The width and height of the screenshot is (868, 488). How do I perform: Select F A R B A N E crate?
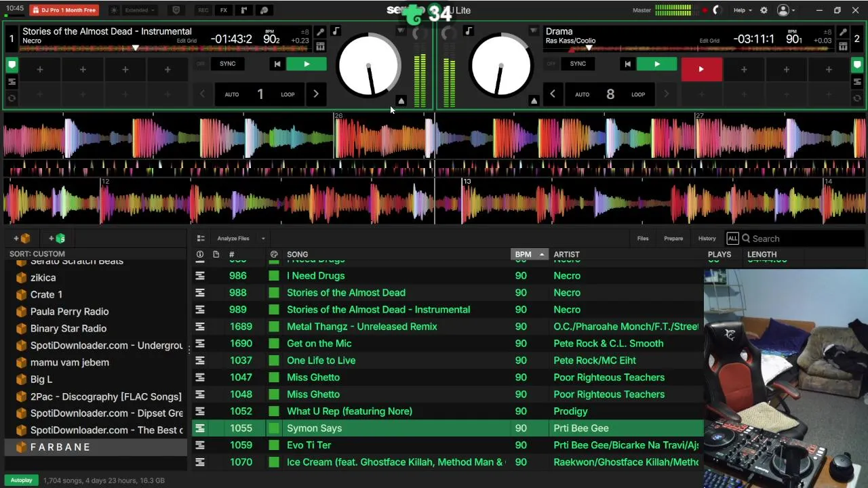[x=95, y=447]
